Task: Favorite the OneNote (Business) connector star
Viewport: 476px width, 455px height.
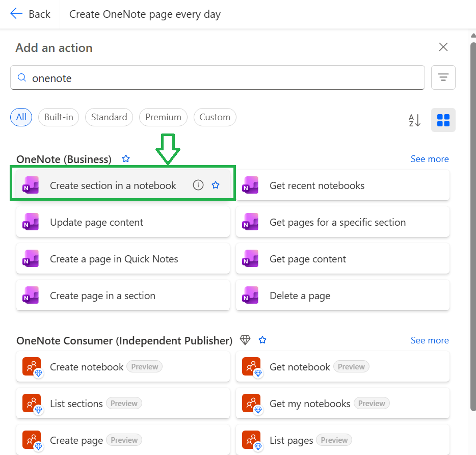Action: point(126,159)
